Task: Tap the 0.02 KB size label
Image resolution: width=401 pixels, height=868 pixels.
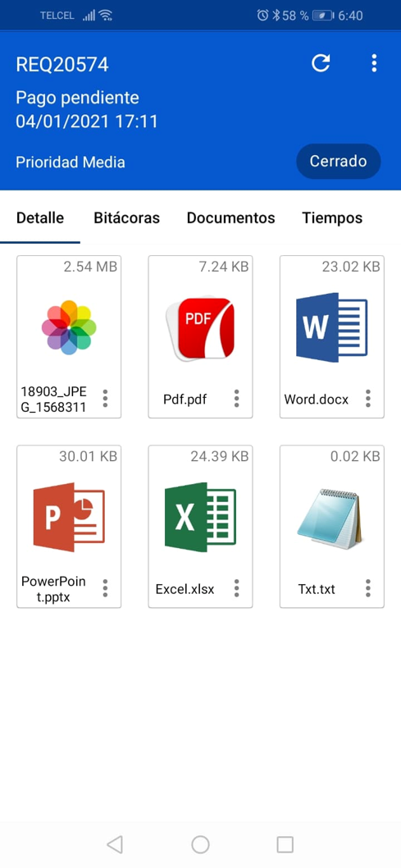Action: click(x=355, y=457)
